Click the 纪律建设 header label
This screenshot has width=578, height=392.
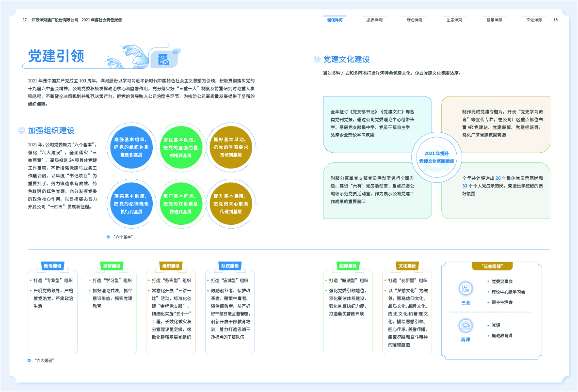click(348, 266)
